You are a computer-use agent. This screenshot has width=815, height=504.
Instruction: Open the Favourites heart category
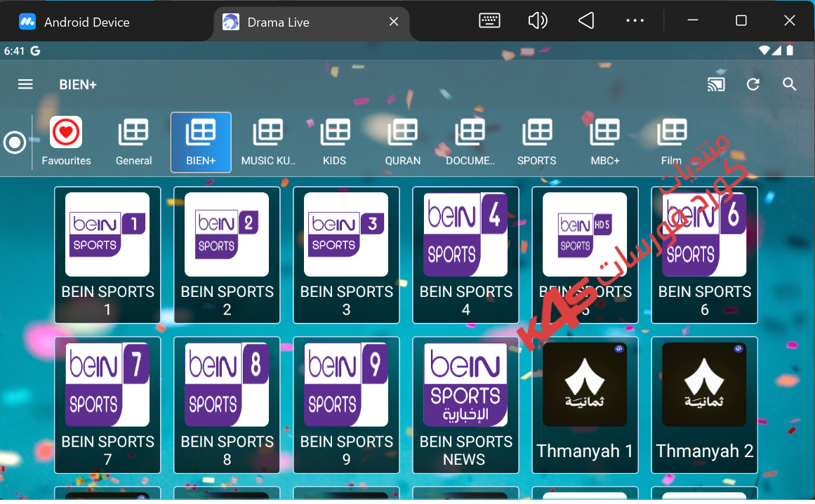click(66, 142)
